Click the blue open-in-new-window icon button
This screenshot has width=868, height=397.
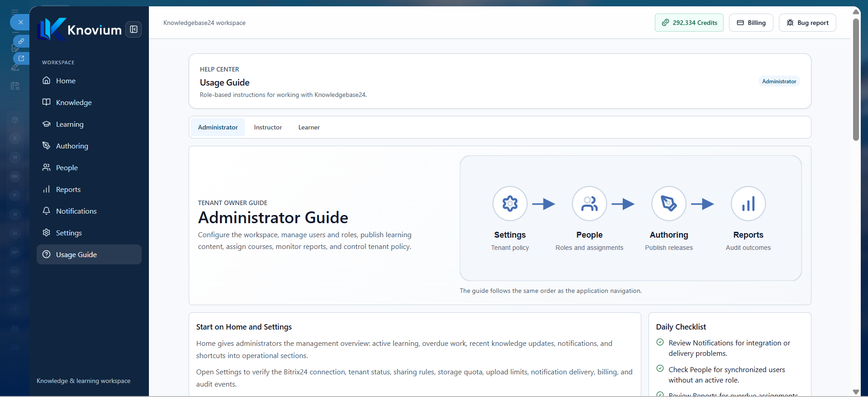click(x=21, y=58)
